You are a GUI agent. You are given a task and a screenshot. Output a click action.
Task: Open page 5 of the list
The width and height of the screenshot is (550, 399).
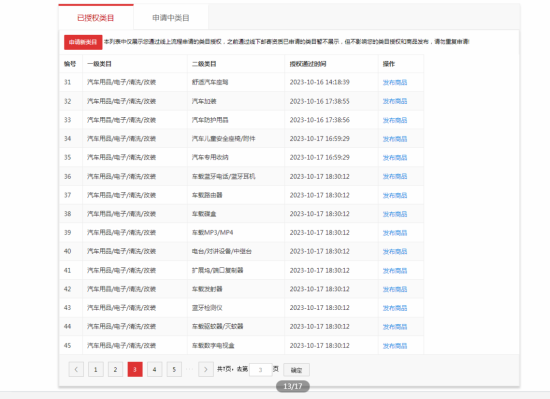point(174,370)
